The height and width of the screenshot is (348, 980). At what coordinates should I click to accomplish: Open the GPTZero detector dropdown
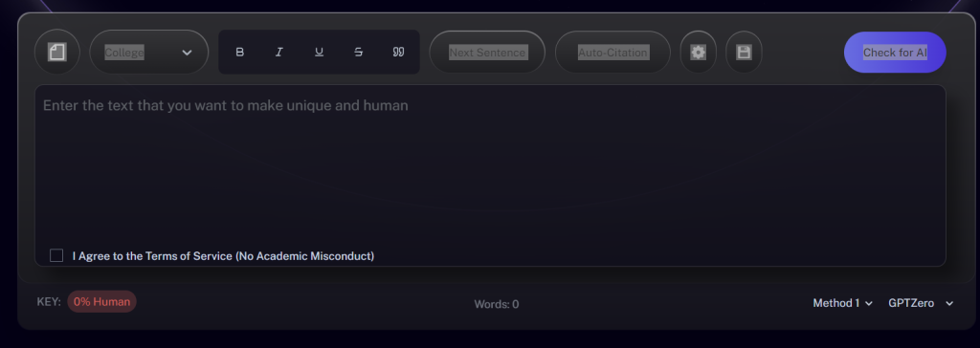coord(921,303)
